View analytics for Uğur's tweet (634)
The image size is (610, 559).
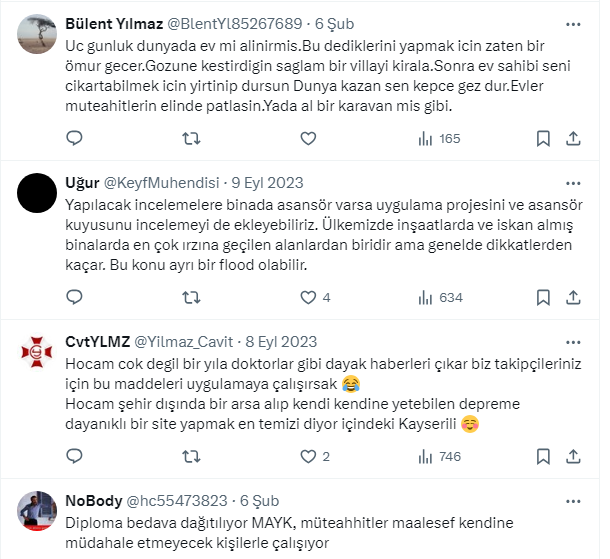[x=440, y=297]
